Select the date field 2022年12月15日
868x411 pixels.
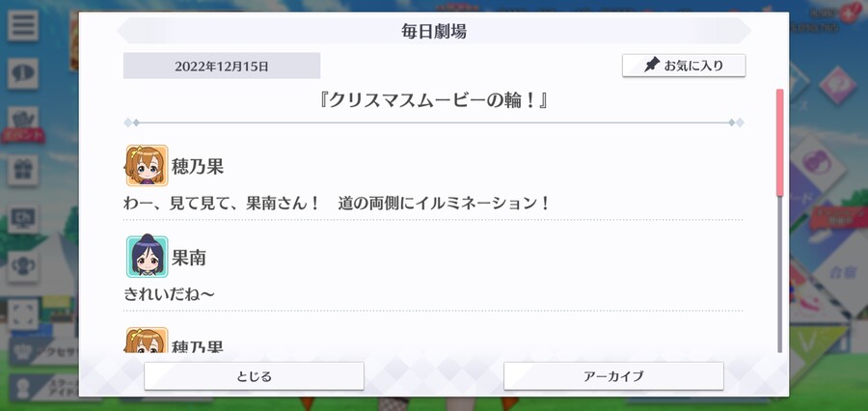point(222,66)
